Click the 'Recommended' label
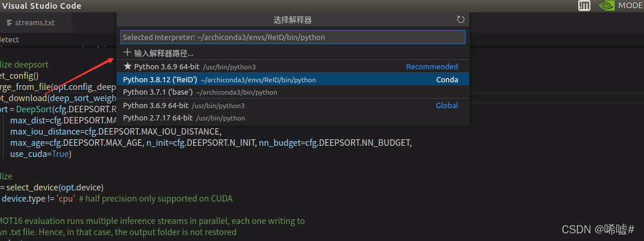The image size is (644, 241). [431, 66]
